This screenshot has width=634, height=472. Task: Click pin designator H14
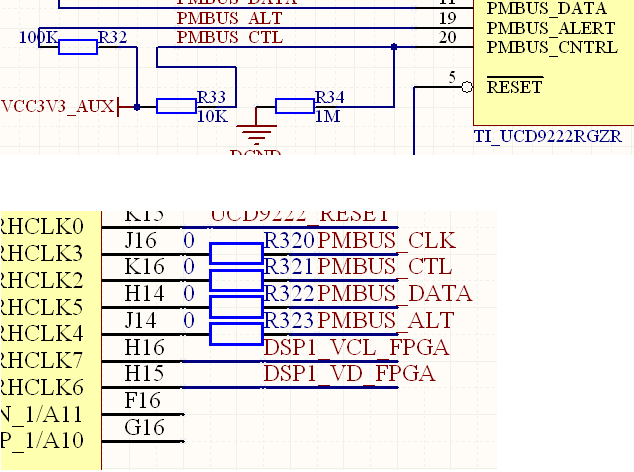144,293
